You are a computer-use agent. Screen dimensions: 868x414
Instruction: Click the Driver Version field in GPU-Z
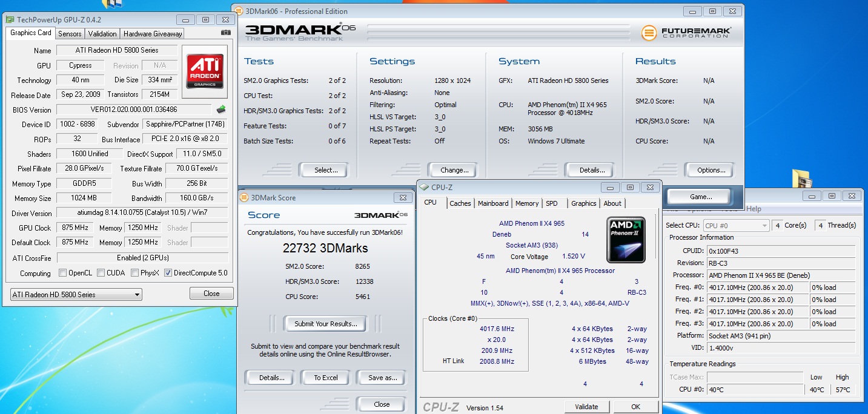(x=142, y=213)
